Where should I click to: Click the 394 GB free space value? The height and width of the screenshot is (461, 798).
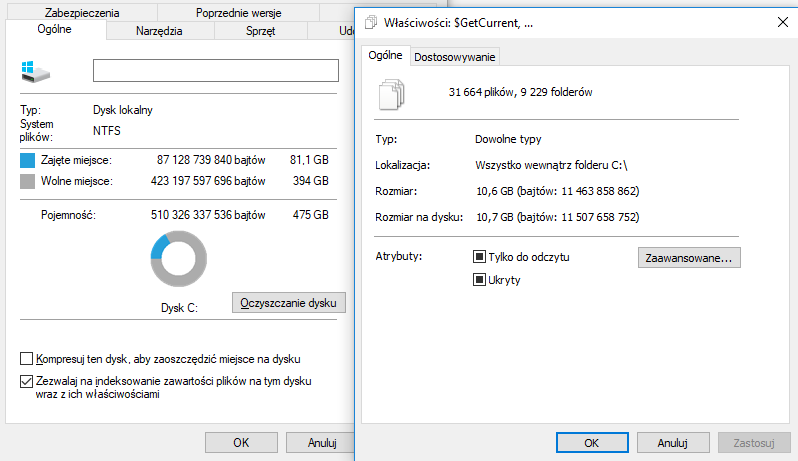tap(311, 181)
